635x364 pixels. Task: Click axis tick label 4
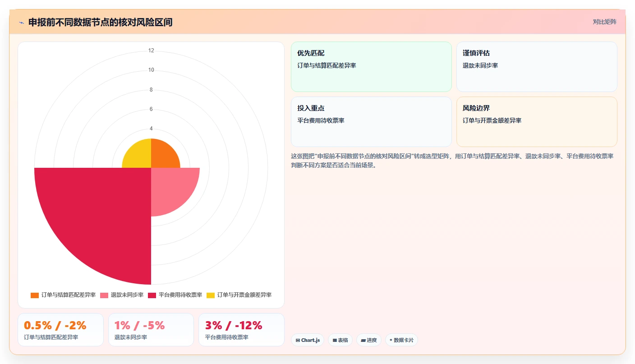tap(151, 129)
